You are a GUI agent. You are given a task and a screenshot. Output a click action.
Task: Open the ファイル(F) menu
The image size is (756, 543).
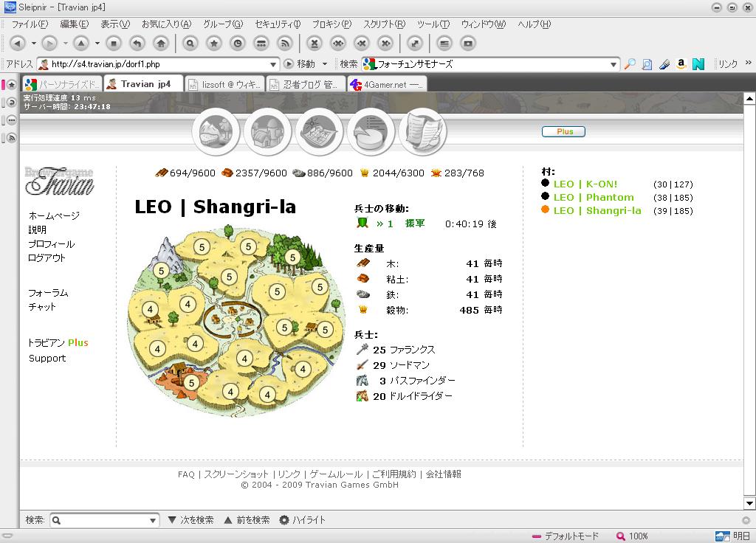tap(30, 24)
